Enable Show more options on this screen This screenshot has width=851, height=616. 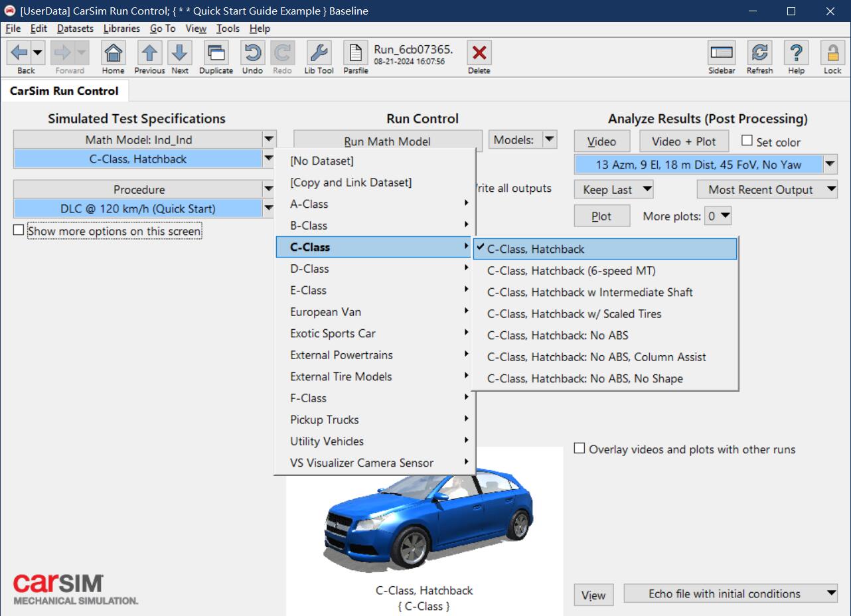tap(19, 231)
